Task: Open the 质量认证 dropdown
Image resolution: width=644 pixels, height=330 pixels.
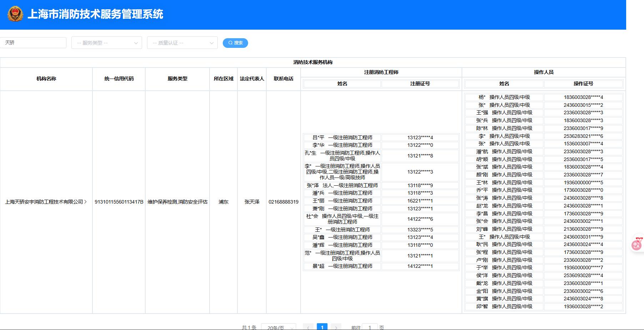Action: [x=182, y=43]
